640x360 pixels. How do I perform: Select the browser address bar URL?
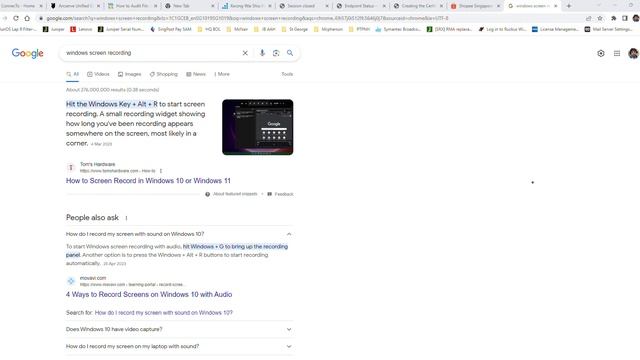click(247, 18)
